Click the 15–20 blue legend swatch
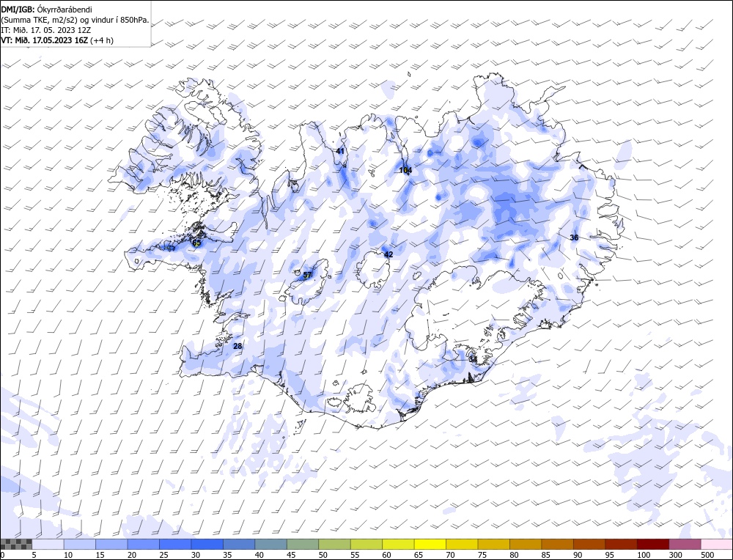 (111, 544)
